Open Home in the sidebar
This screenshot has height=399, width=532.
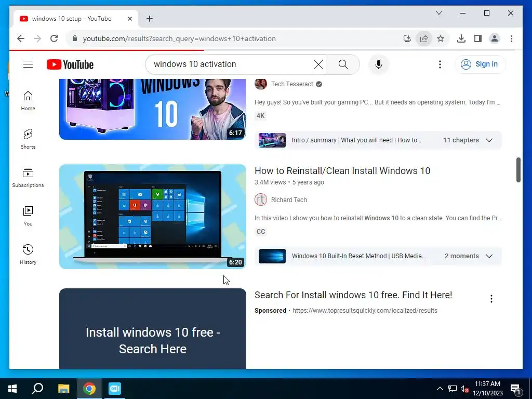pyautogui.click(x=28, y=101)
